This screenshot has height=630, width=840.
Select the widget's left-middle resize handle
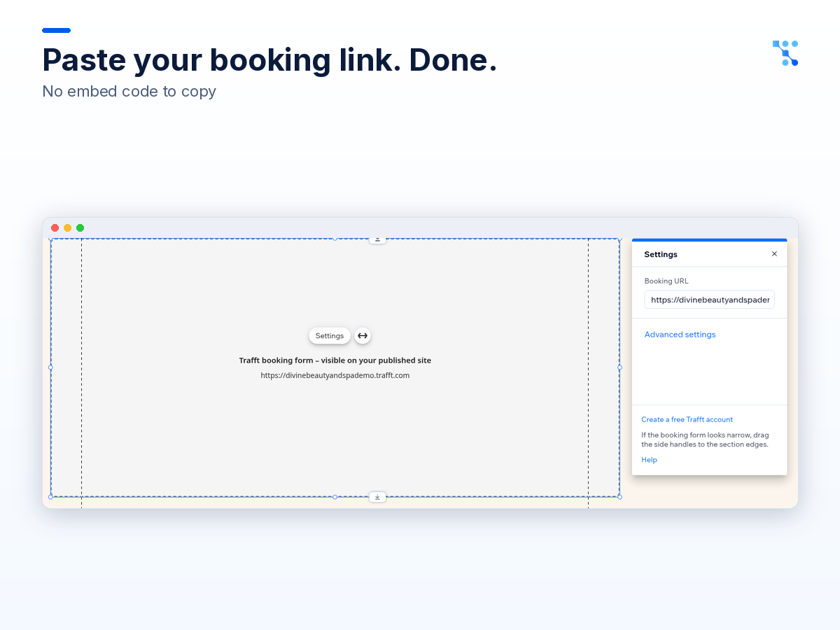(50, 367)
